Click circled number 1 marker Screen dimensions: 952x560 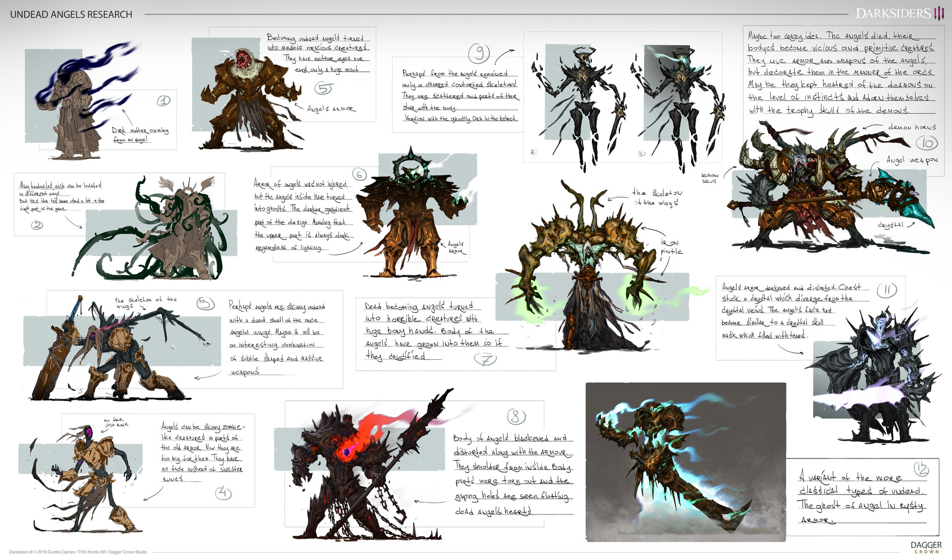[164, 101]
